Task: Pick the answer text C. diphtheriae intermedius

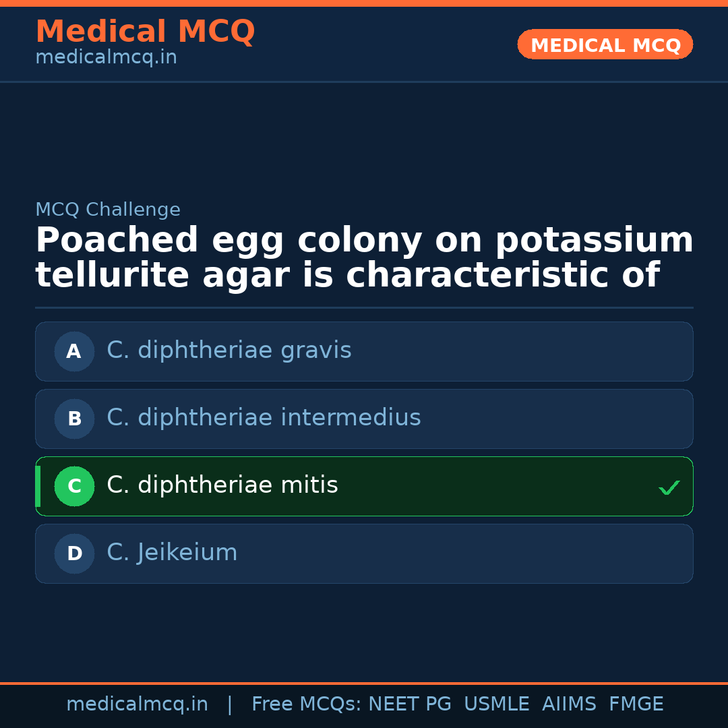Action: [264, 419]
